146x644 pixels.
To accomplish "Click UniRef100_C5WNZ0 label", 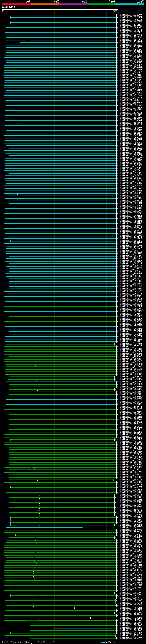I will [x=131, y=326].
